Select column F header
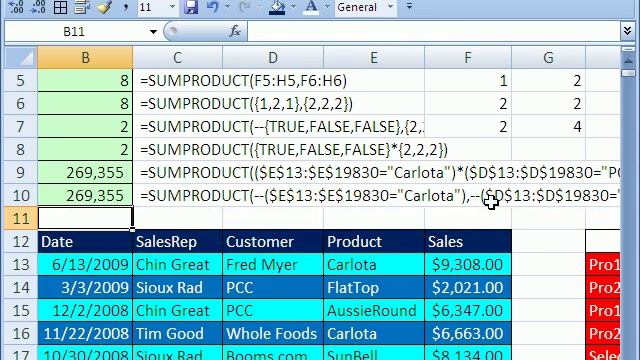640x360 pixels. [468, 58]
